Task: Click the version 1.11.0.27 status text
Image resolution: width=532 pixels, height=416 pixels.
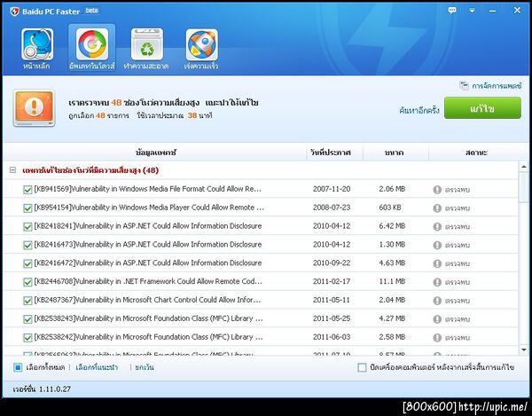Action: pyautogui.click(x=42, y=389)
